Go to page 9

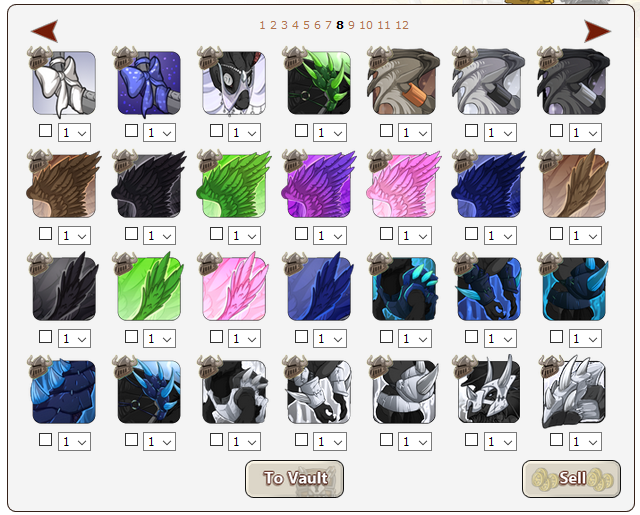pos(351,25)
